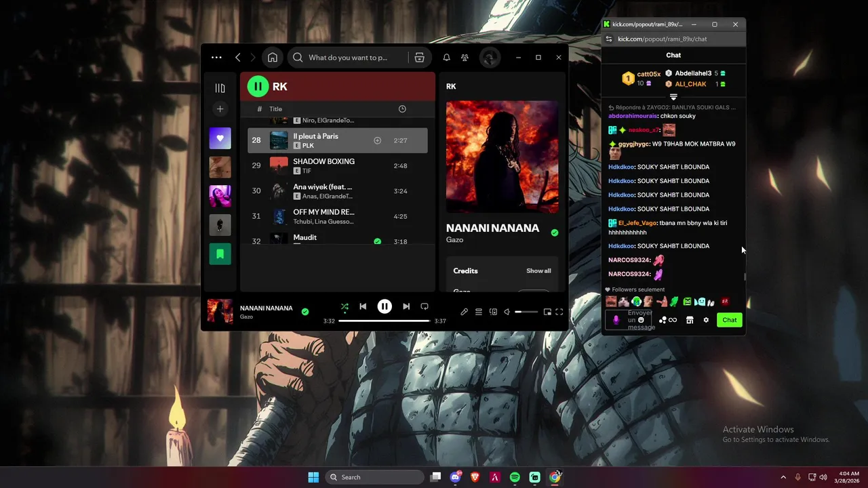This screenshot has height=488, width=868.
Task: Toggle shuffle in player bar
Action: [344, 307]
